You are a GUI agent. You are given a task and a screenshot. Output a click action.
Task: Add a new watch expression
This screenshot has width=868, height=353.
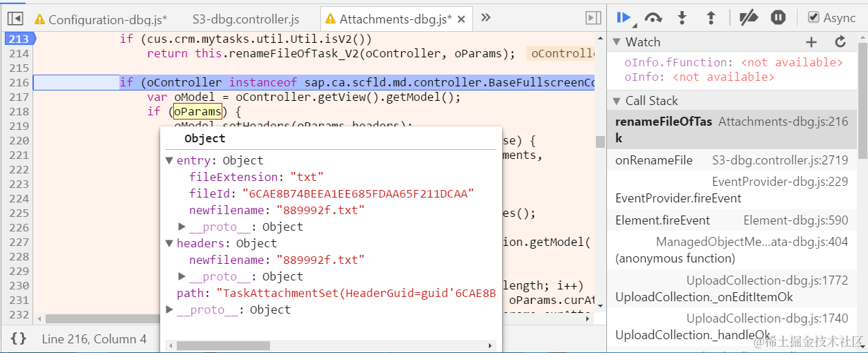[x=811, y=42]
